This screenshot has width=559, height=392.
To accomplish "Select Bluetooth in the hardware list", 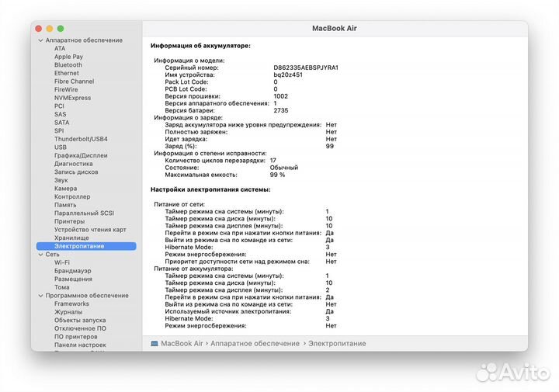I will coord(68,65).
